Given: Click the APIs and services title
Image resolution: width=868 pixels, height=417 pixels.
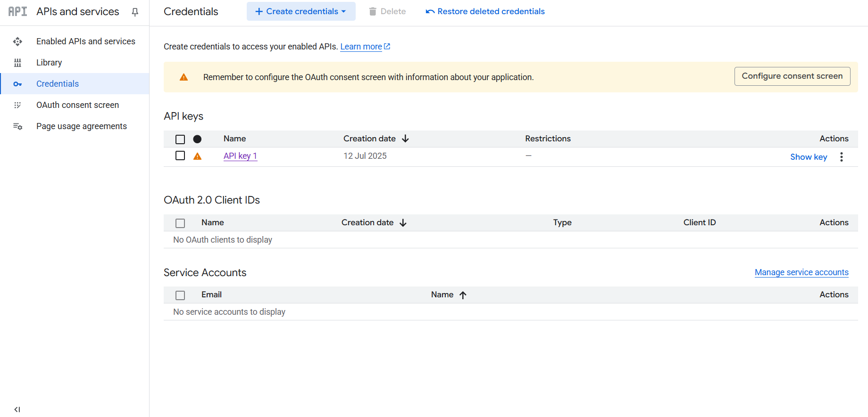Looking at the screenshot, I should 78,11.
